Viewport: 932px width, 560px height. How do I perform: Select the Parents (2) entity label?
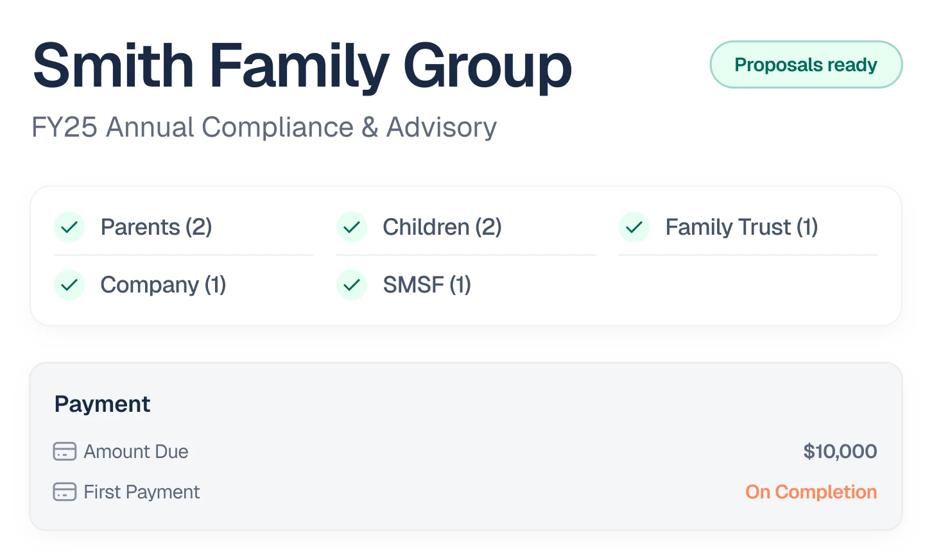156,227
